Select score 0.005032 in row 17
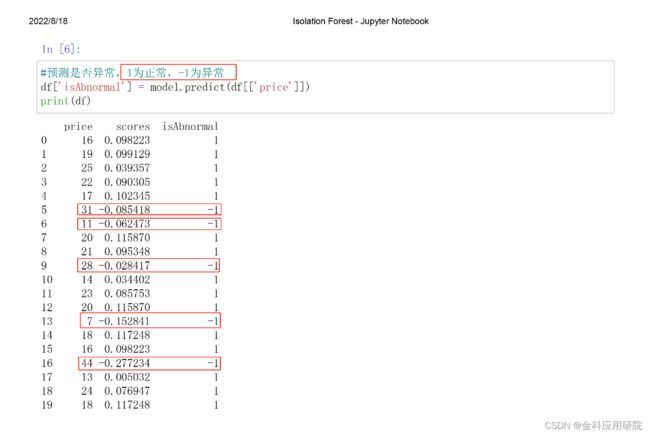 click(127, 377)
